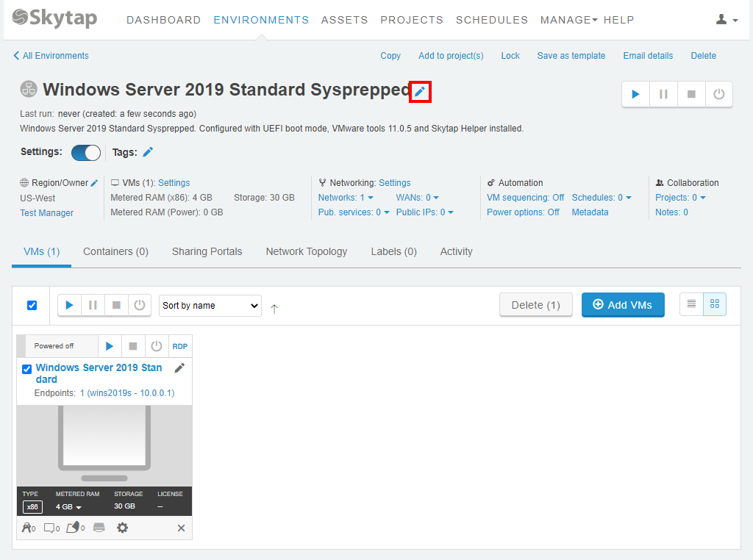Screen dimensions: 753x560
Task: Switch to Network Topology tab
Action: click(307, 251)
